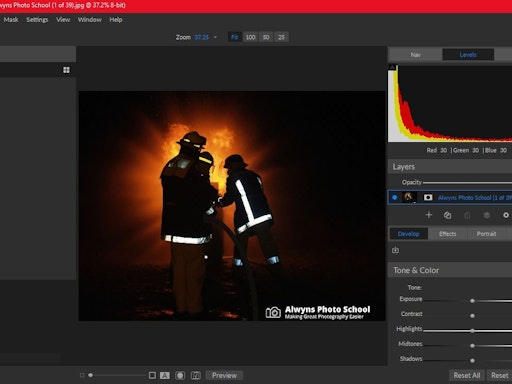The image size is (512, 384).
Task: Switch to the Effects tab
Action: 448,234
